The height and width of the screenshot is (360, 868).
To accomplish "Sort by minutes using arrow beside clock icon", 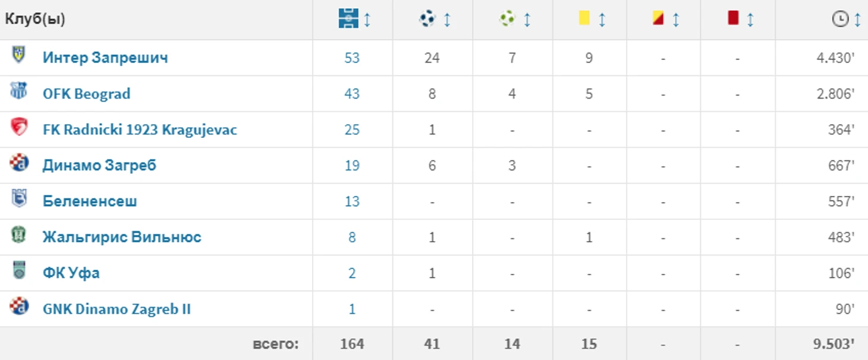I will (857, 20).
